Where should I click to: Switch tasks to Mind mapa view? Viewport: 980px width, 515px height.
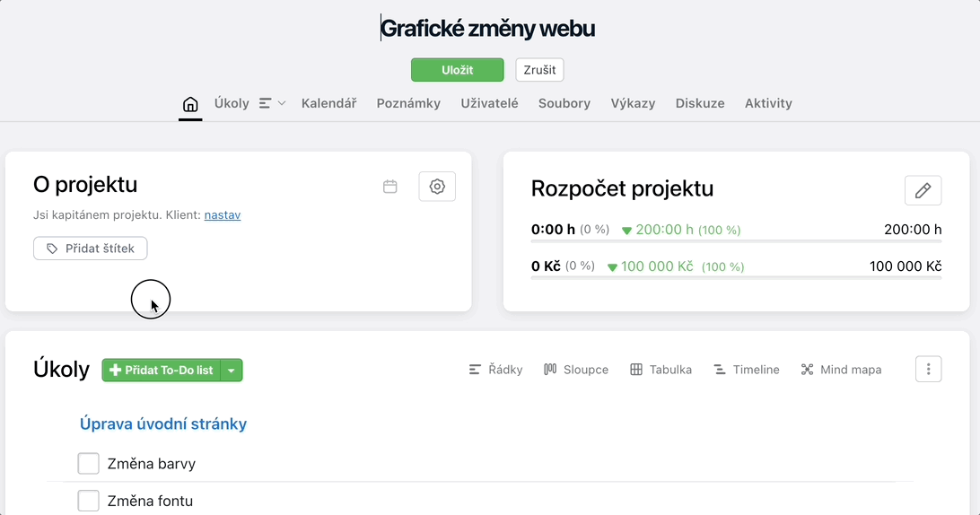841,370
